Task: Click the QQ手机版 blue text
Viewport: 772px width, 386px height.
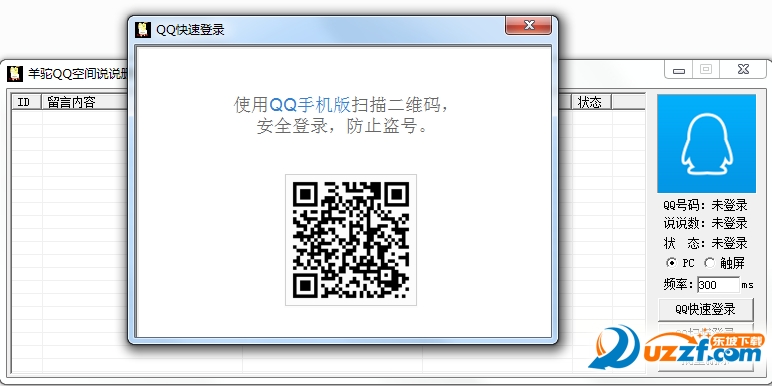Action: (x=310, y=105)
